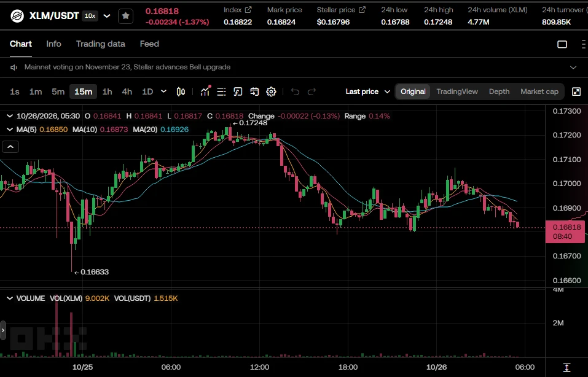Open the XLM/USDT pair selector dropdown

point(107,16)
